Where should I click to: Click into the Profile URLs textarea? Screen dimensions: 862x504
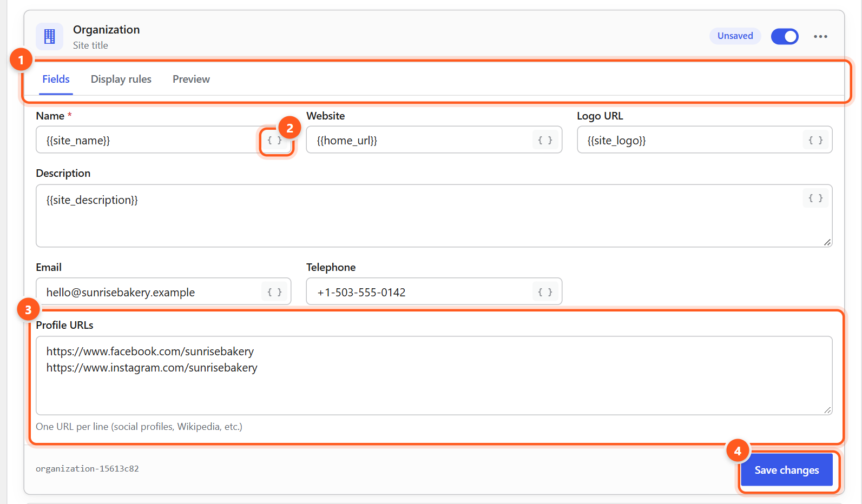pyautogui.click(x=434, y=375)
